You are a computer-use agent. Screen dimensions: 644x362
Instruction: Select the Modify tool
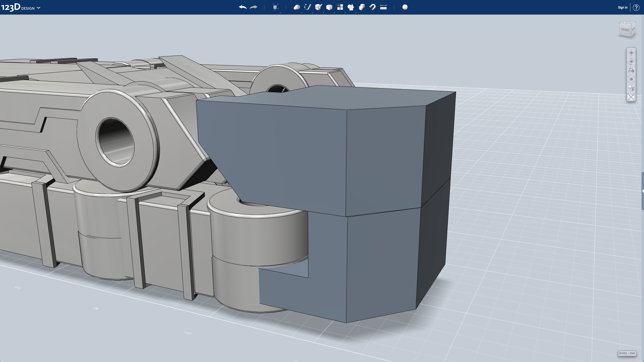[329, 7]
